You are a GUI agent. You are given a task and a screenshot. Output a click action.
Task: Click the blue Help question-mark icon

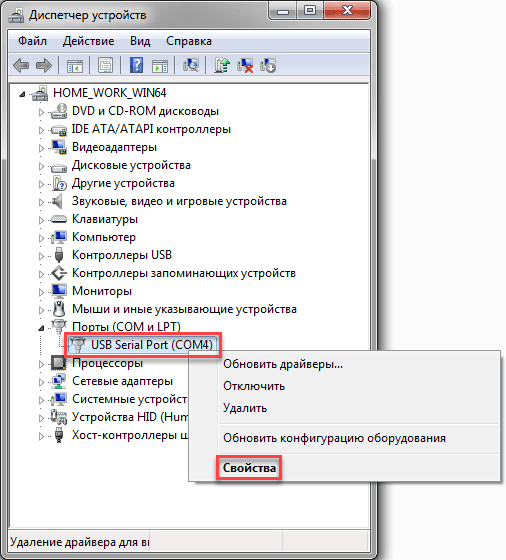136,66
